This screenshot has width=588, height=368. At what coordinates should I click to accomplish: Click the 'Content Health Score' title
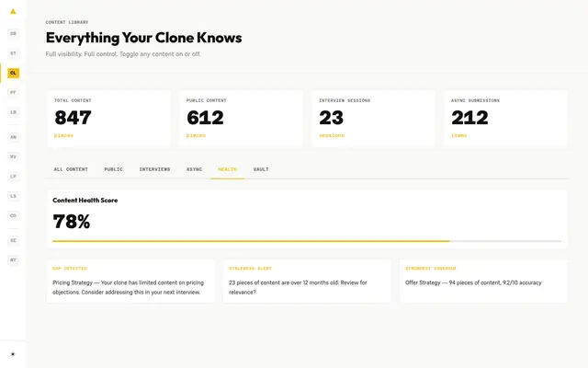tap(85, 201)
